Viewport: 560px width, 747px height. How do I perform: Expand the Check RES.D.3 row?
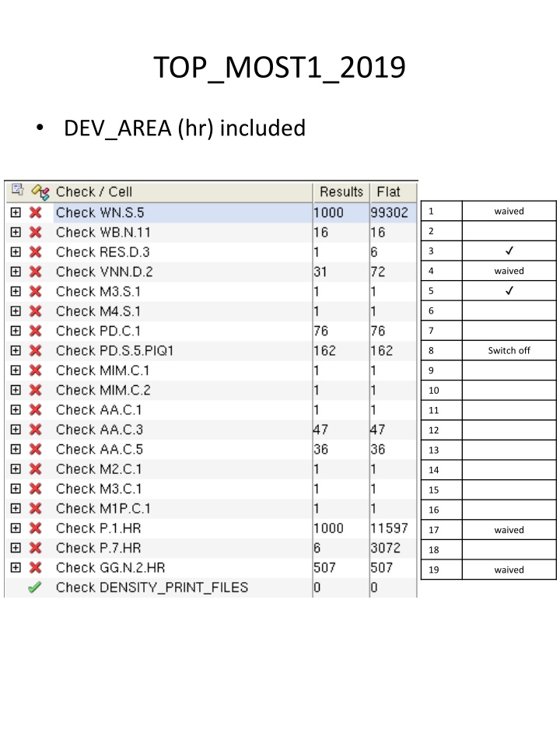[16, 252]
